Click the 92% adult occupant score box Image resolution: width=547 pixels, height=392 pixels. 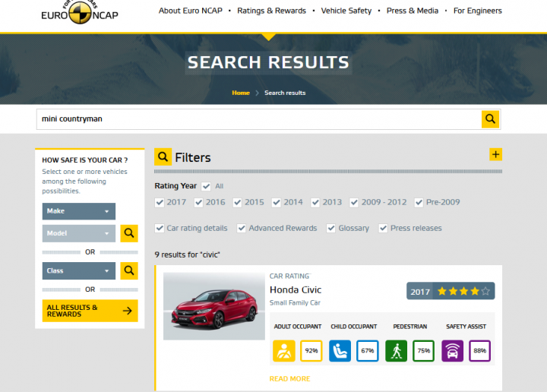[x=311, y=351]
